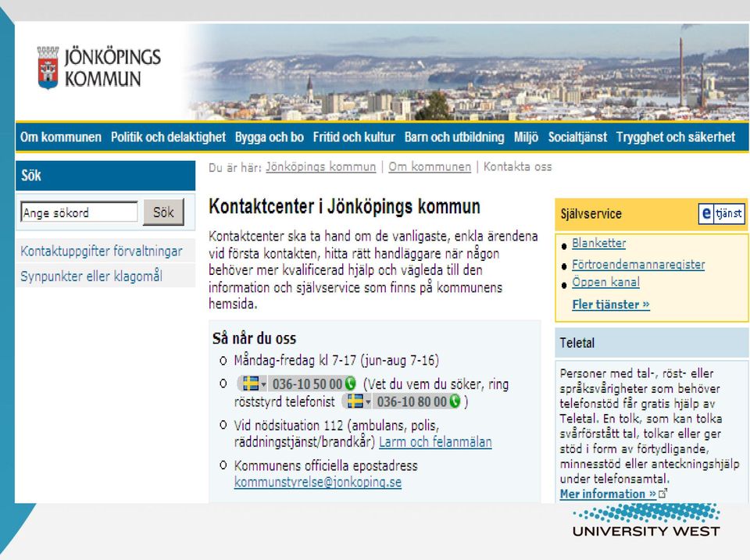
Task: Click the Ange sökord search field
Action: coord(79,212)
